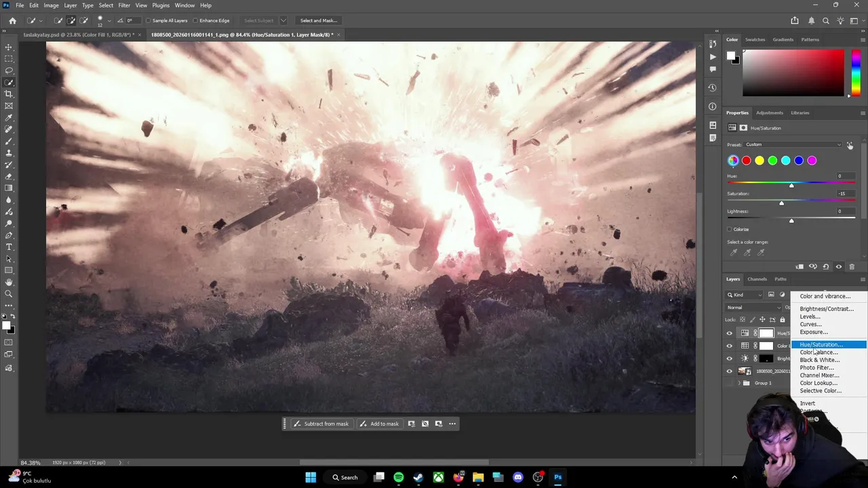This screenshot has width=868, height=488.
Task: Click the Saturation slider handle
Action: click(x=781, y=203)
